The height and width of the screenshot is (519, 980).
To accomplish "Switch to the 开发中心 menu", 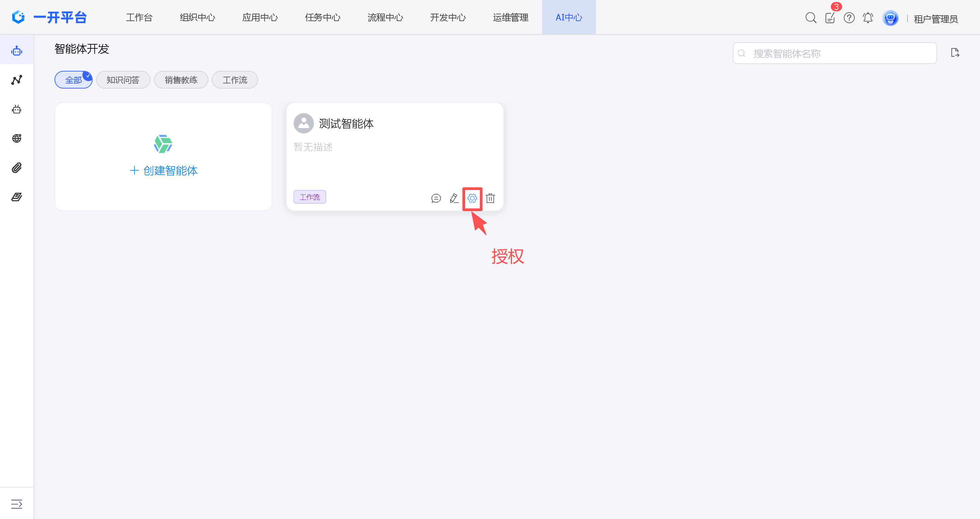I will [x=448, y=17].
